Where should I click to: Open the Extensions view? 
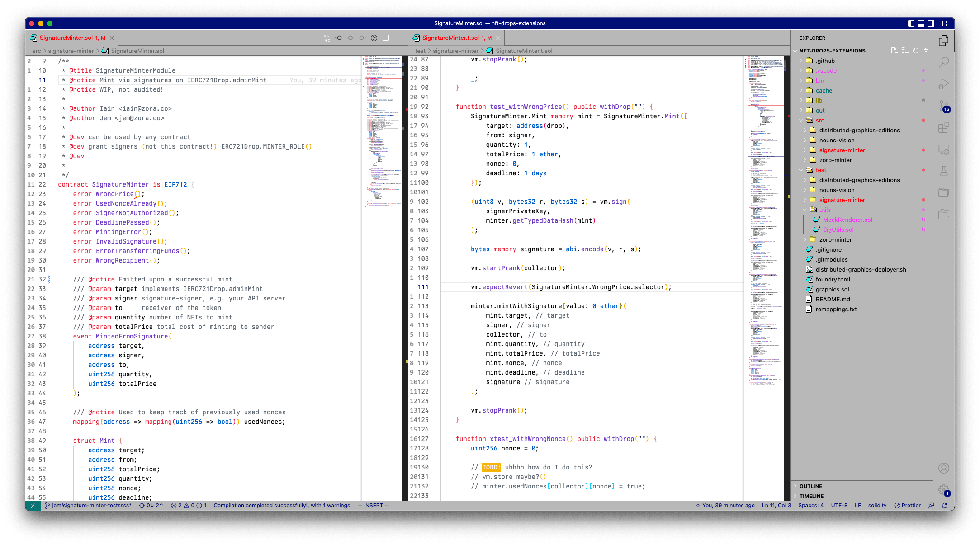[x=944, y=128]
